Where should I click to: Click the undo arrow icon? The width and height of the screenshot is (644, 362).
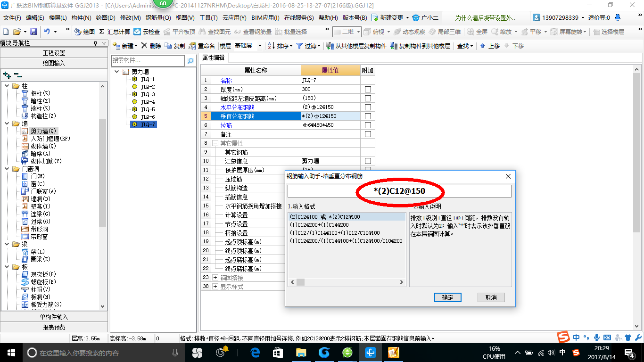pyautogui.click(x=47, y=32)
